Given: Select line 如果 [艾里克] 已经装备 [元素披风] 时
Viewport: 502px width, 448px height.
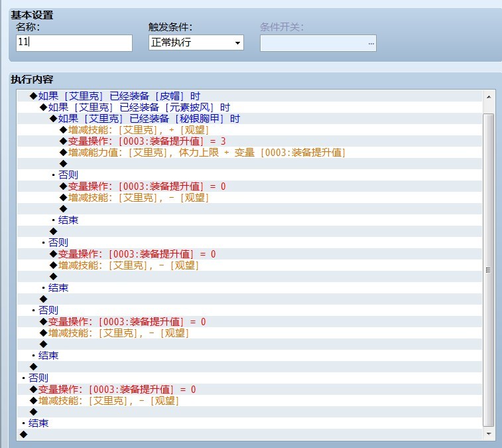Looking at the screenshot, I should 249,108.
